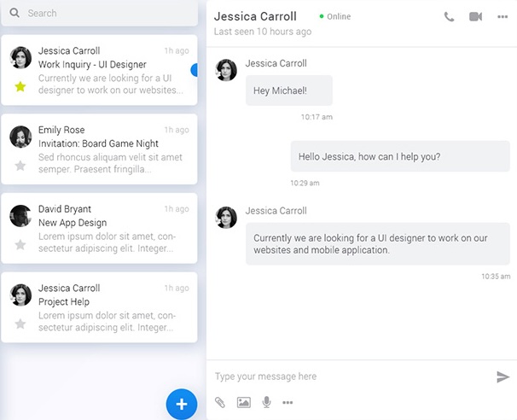Click 1h ago time on David Bryant card
Viewport: 517px width, 420px height.
(177, 209)
